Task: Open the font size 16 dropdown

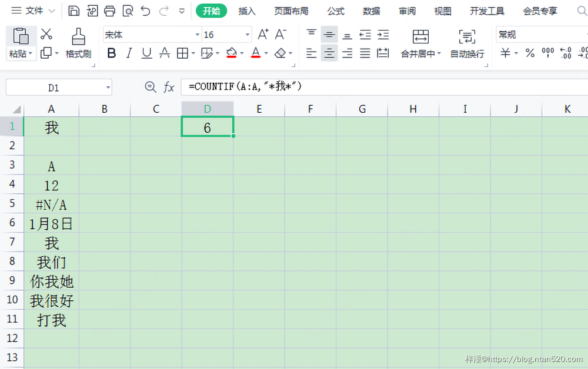Action: point(248,35)
